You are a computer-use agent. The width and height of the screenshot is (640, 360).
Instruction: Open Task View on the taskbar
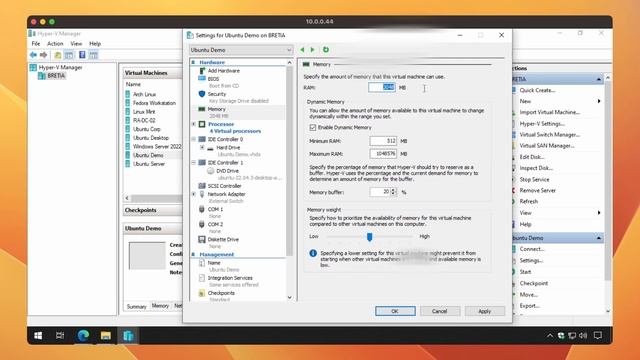coord(60,336)
